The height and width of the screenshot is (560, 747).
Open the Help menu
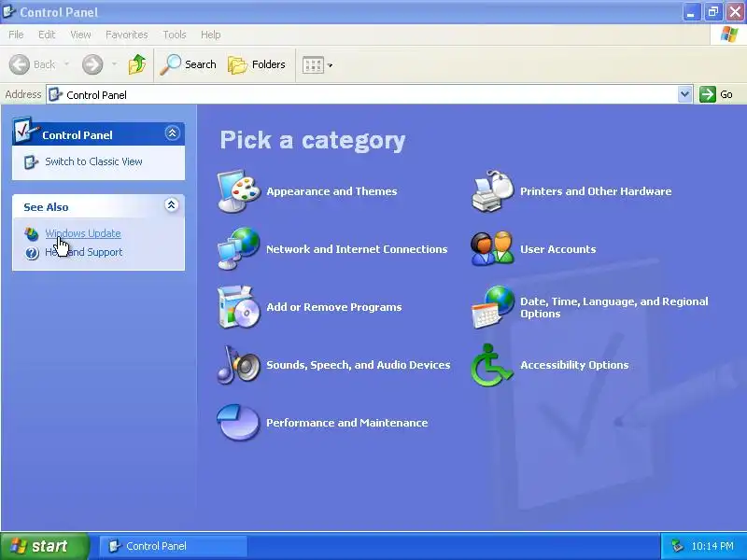tap(211, 35)
